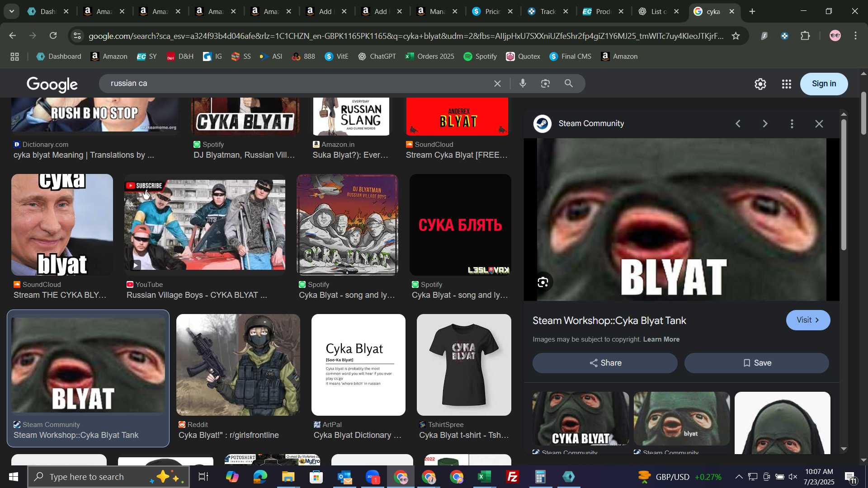Clear the Google search box text
The width and height of the screenshot is (868, 488).
(x=497, y=84)
